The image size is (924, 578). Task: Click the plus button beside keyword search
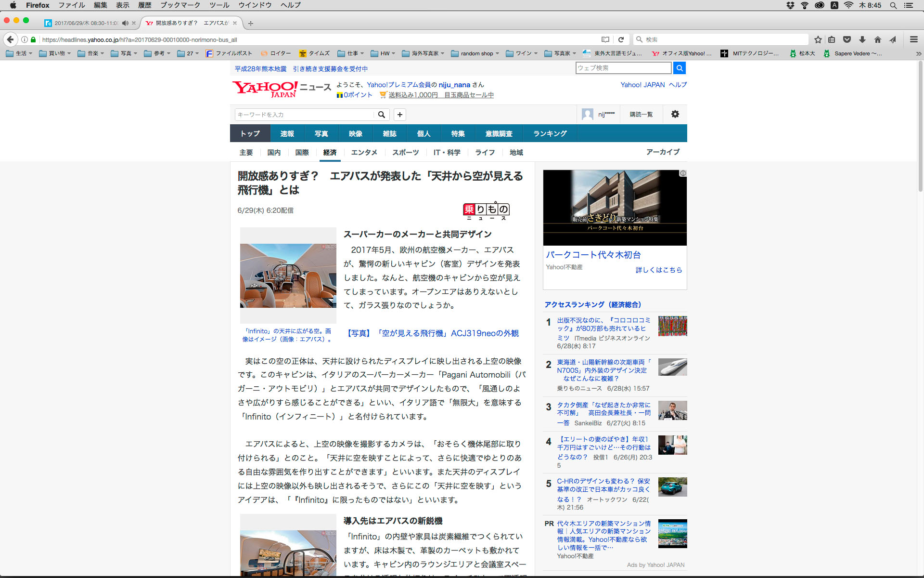[399, 115]
